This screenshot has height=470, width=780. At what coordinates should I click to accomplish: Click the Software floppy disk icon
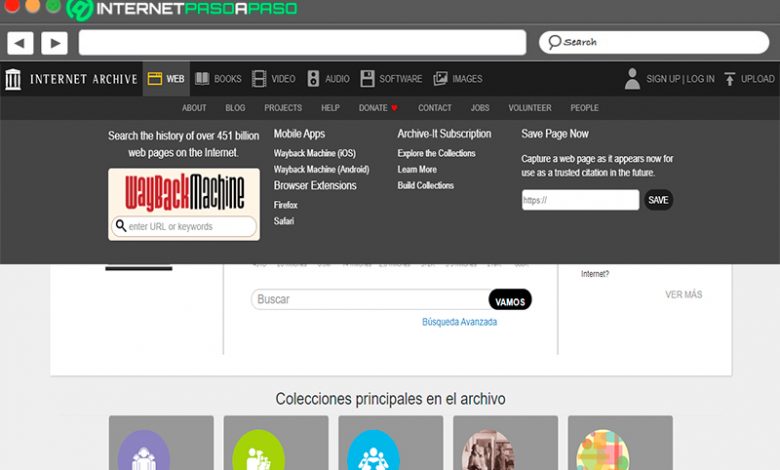[x=367, y=79]
